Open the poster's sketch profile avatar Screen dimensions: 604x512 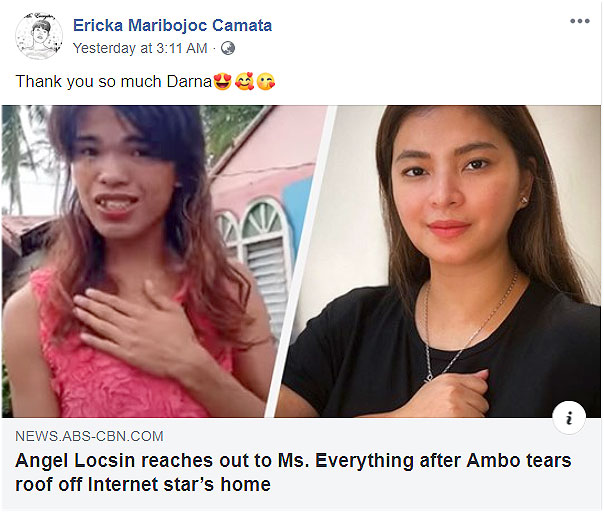point(39,36)
